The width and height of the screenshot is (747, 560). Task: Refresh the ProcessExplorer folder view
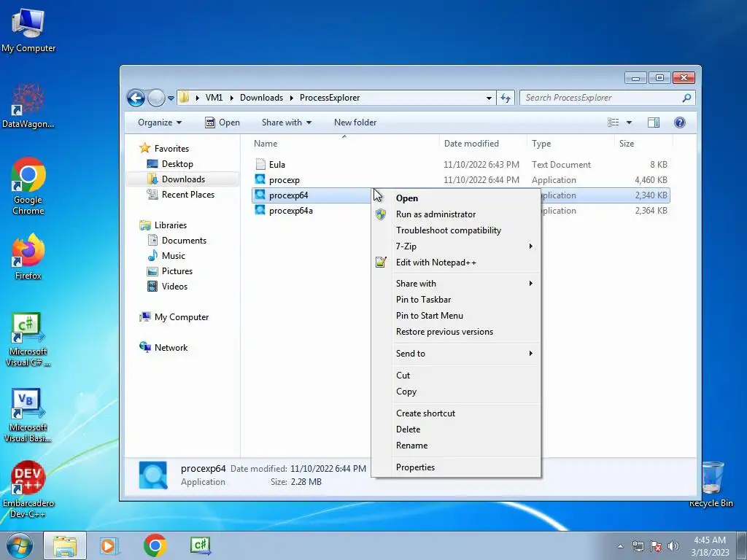506,98
